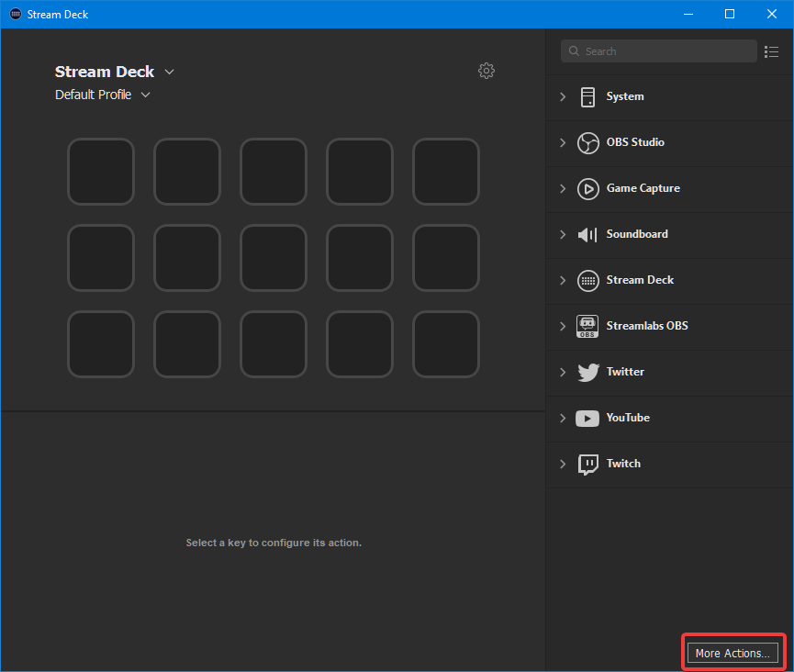Click the Stream Deck keypad icon
This screenshot has height=672, width=794.
587,280
